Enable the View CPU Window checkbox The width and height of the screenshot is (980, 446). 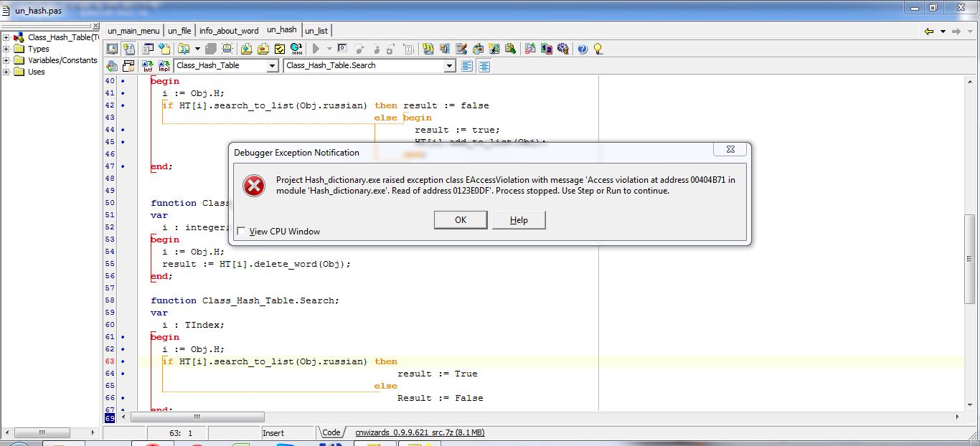click(241, 232)
